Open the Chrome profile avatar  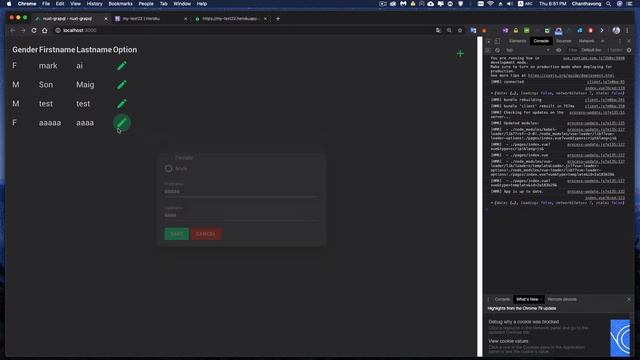[616, 30]
